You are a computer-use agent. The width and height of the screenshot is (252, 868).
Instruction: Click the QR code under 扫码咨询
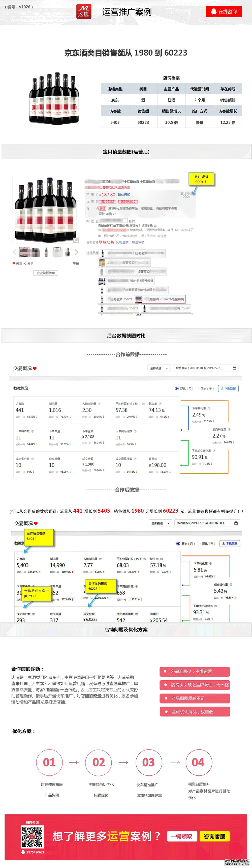click(x=33, y=837)
